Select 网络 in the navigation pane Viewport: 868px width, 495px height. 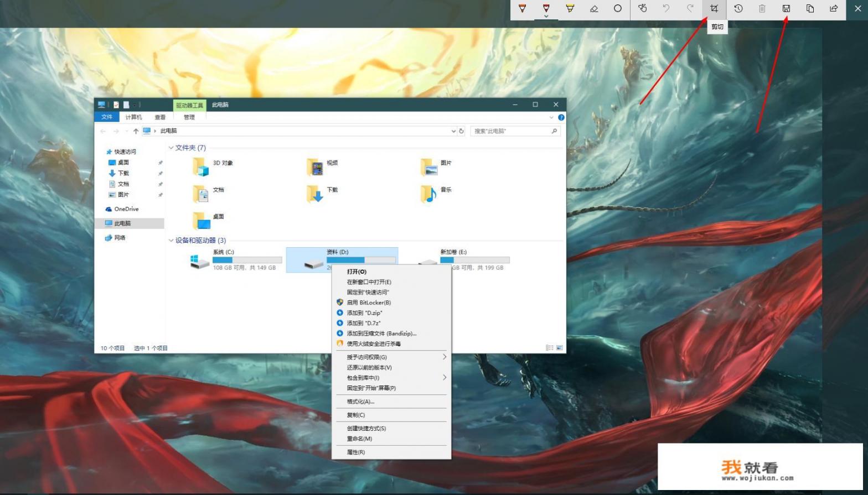pos(120,238)
